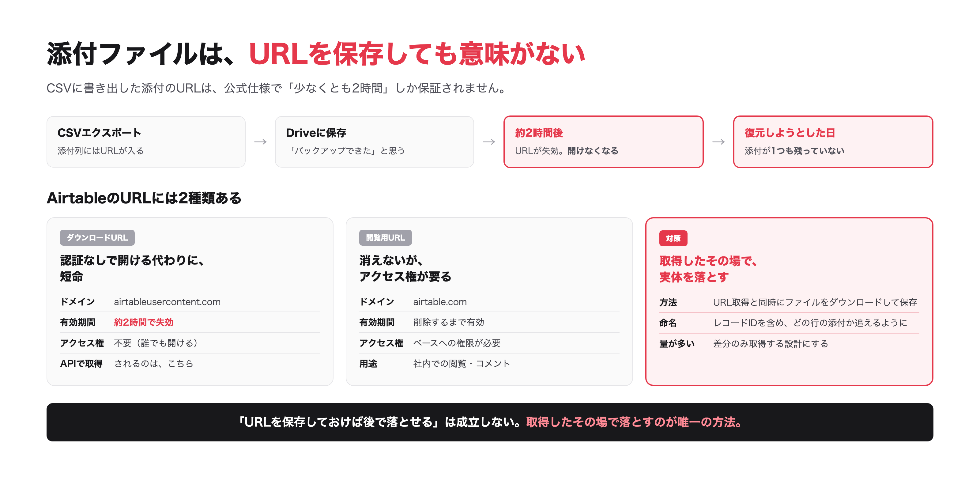Click the ダウンロードURL badge
The height and width of the screenshot is (484, 980).
97,237
